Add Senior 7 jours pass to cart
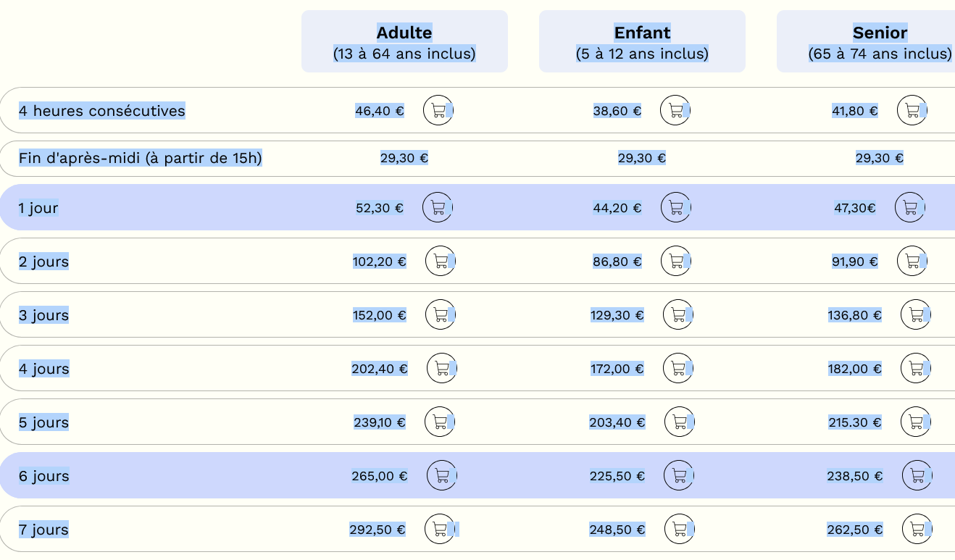Screen dimensions: 955x560 (x=917, y=530)
